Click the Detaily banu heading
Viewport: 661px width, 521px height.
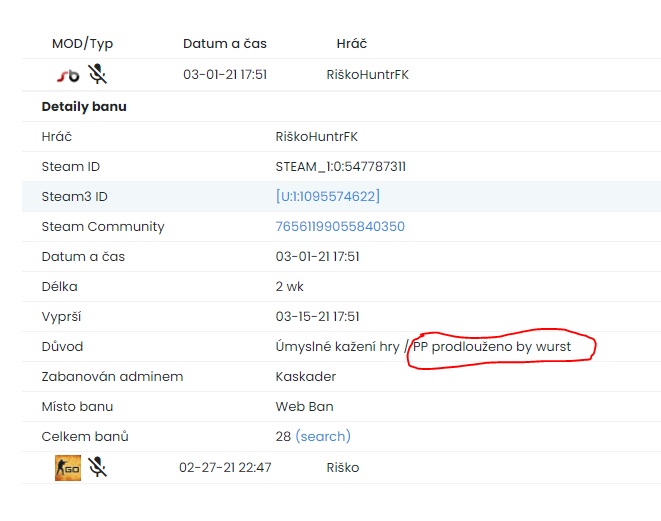click(84, 106)
